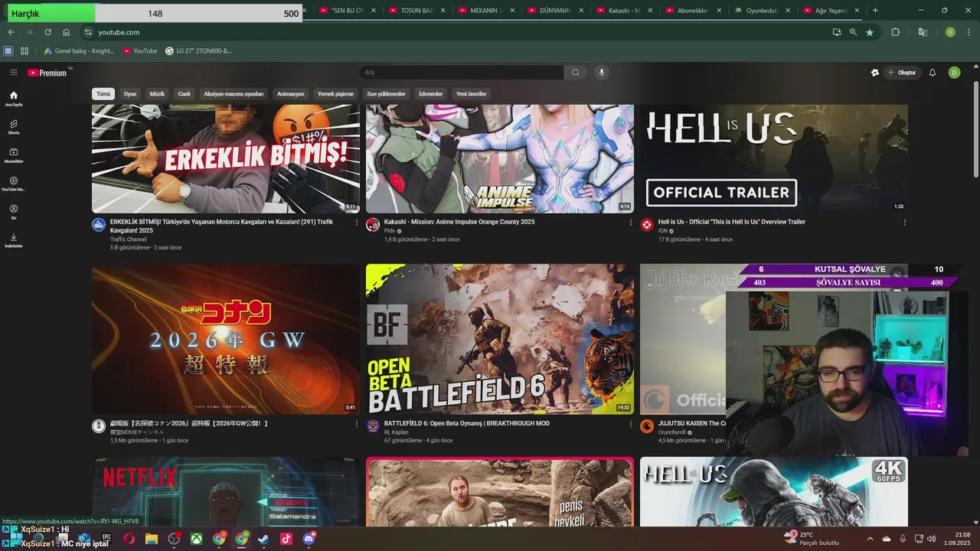Open Steam from the taskbar
Viewport: 980px width, 551px height.
(x=263, y=539)
